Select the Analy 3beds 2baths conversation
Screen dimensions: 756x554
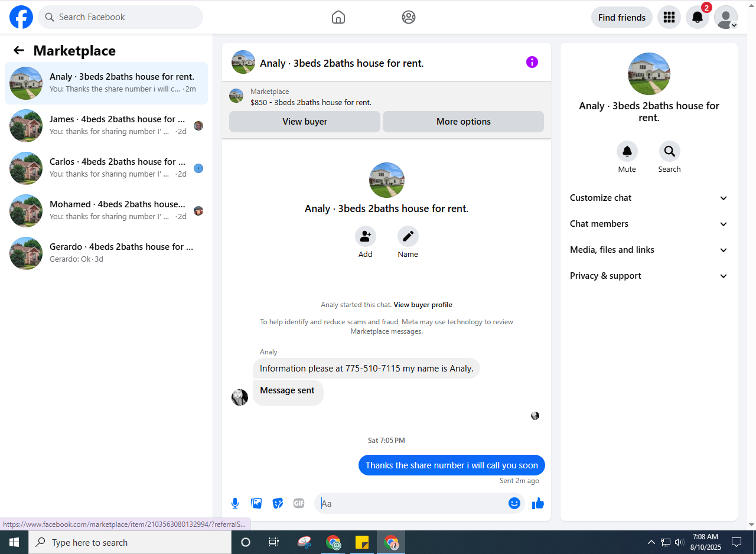pyautogui.click(x=106, y=83)
